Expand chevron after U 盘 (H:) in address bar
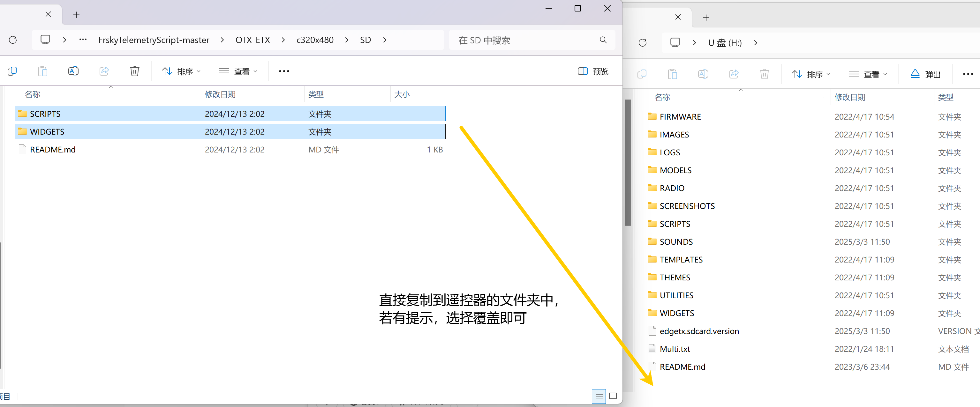The height and width of the screenshot is (407, 980). click(756, 42)
